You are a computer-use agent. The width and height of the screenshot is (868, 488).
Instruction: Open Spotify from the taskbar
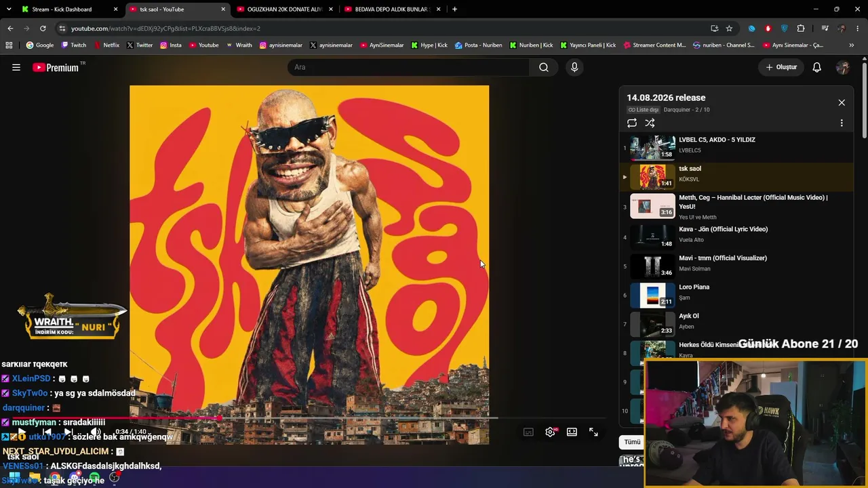[x=94, y=477]
